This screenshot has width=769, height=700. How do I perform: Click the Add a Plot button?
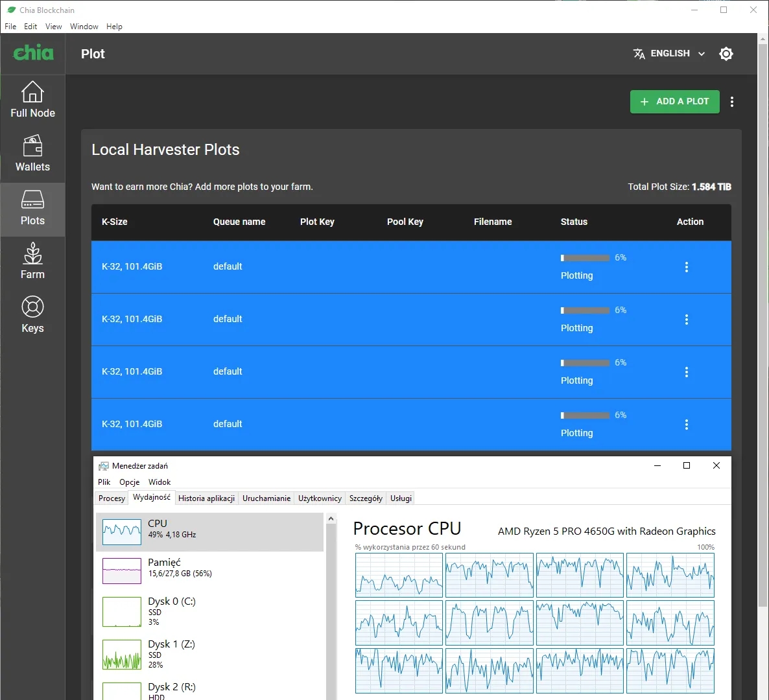pyautogui.click(x=674, y=102)
